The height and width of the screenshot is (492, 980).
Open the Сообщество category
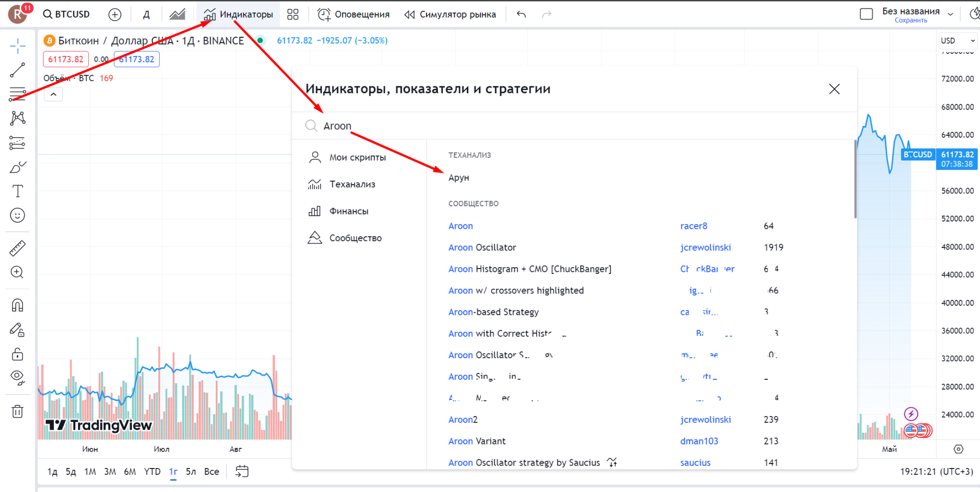(x=355, y=238)
